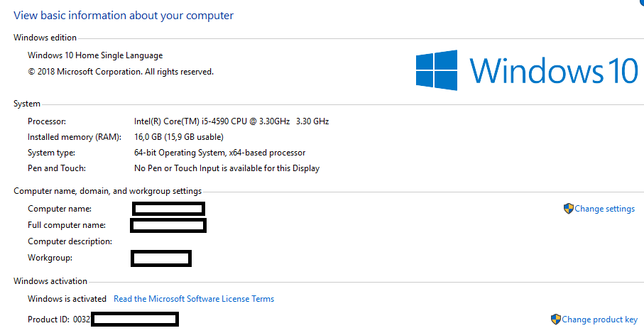Click the Intel Core i5-4590 processor value
Image resolution: width=644 pixels, height=333 pixels.
point(231,121)
